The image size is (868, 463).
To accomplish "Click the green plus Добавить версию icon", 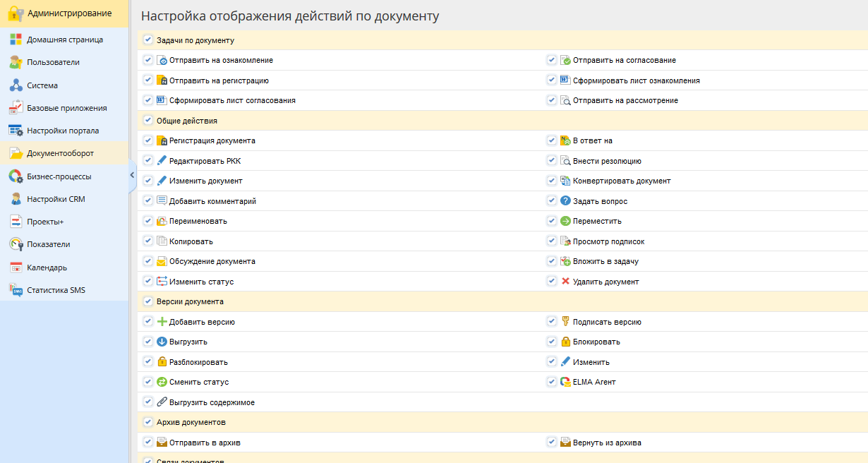I will 162,322.
